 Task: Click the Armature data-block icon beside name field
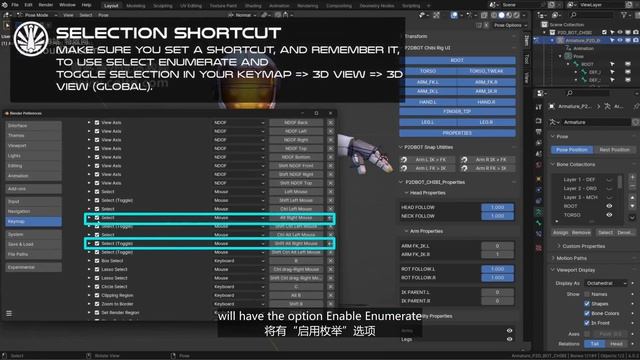pos(554,122)
